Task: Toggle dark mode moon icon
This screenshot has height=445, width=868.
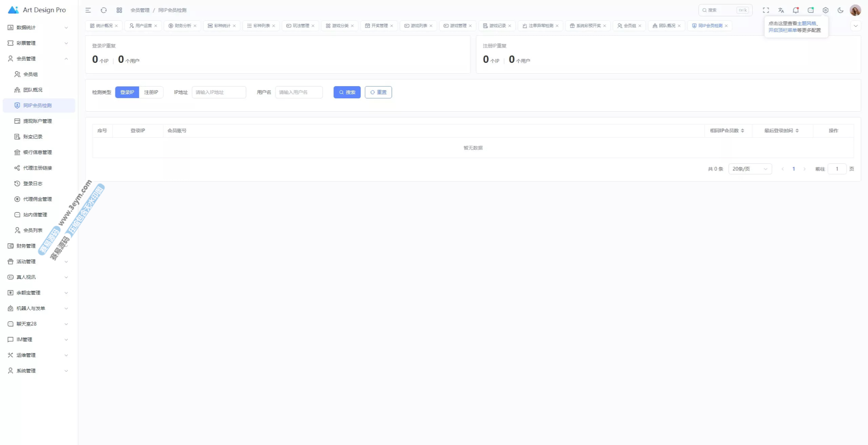Action: 841,10
